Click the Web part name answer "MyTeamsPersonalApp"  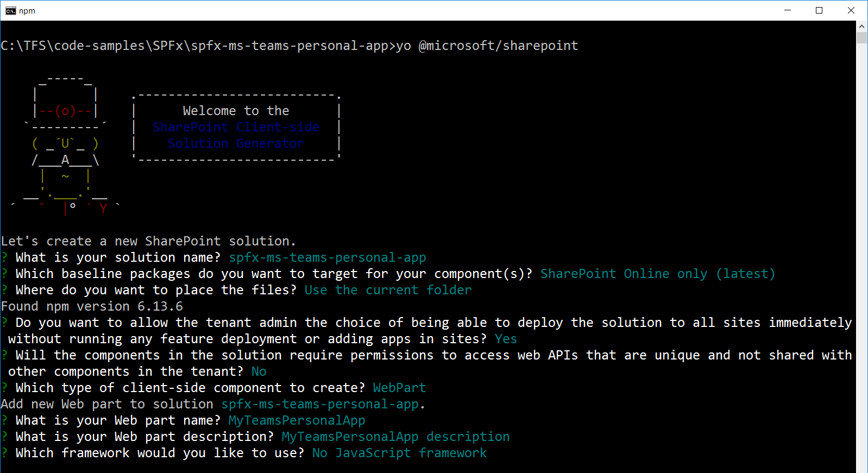tap(297, 420)
